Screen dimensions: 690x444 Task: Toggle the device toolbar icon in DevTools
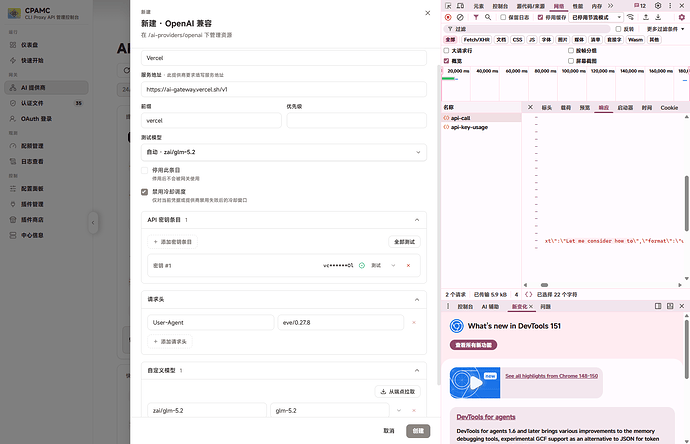pos(460,6)
